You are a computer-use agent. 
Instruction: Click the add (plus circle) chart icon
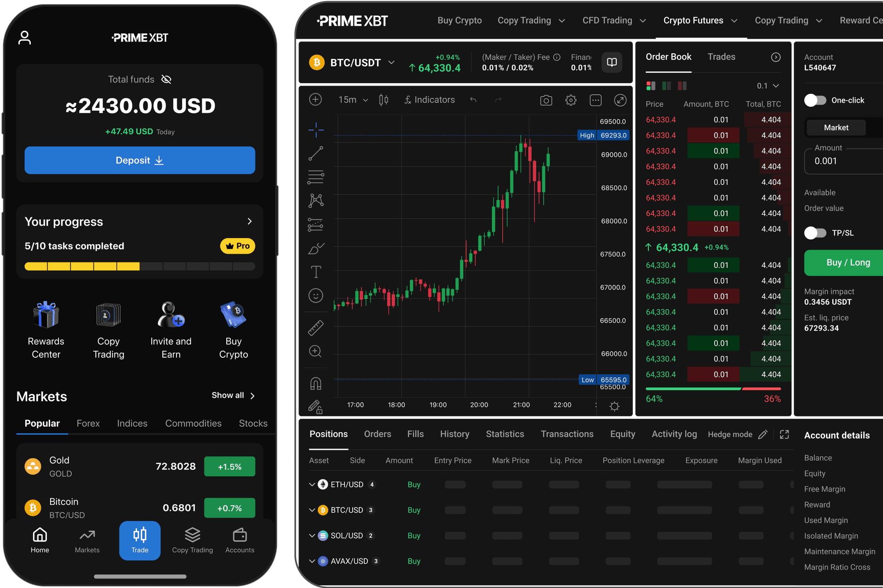click(x=315, y=99)
